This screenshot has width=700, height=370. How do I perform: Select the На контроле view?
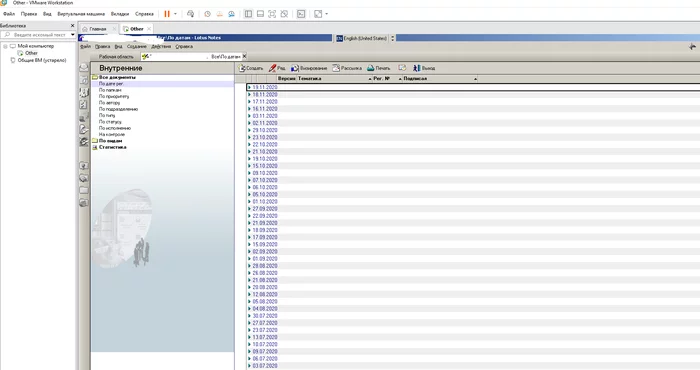(112, 134)
